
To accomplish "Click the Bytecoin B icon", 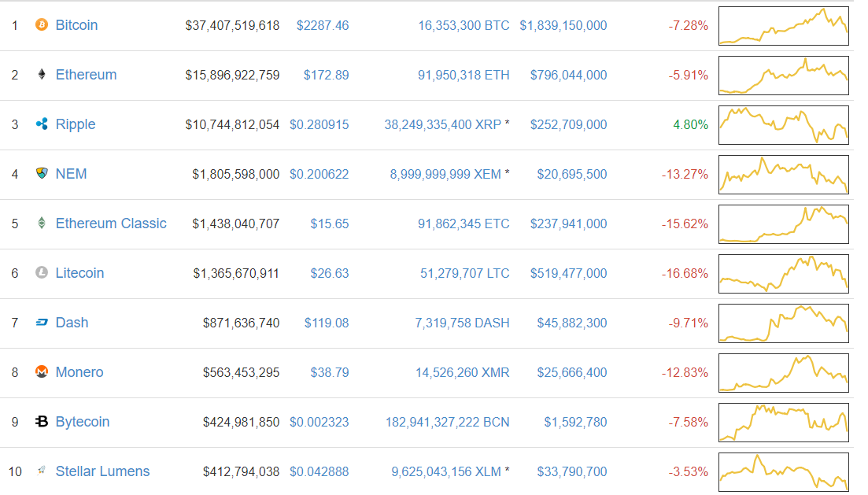I will [42, 422].
